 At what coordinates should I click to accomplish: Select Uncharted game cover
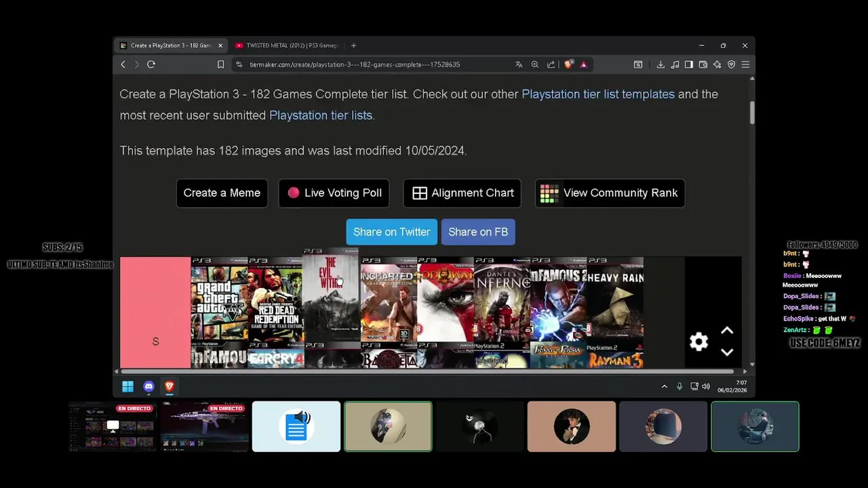[x=389, y=298]
